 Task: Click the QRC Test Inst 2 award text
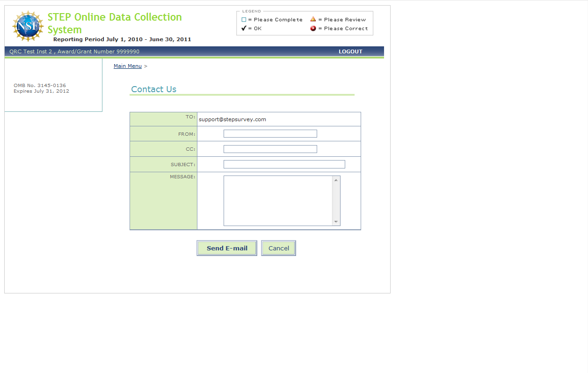pos(74,51)
